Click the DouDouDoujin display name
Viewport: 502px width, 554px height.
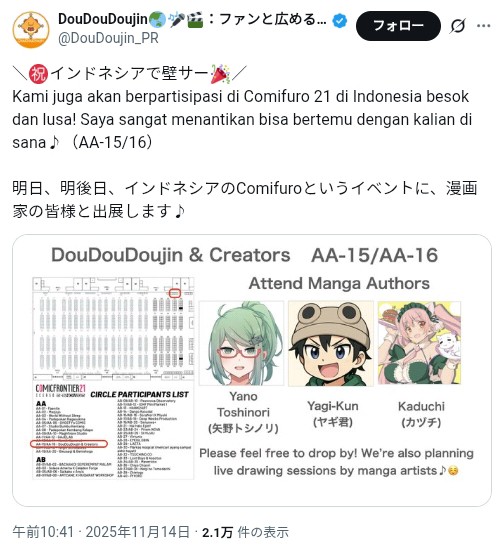point(103,19)
